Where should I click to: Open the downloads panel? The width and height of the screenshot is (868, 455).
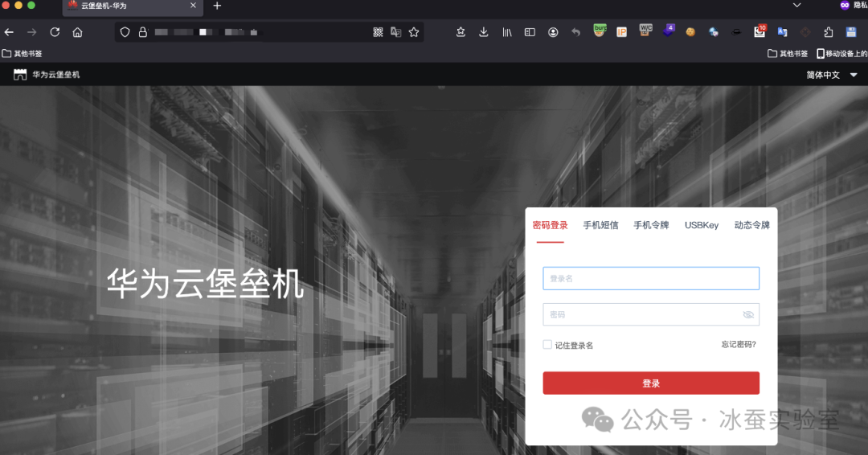(x=484, y=32)
